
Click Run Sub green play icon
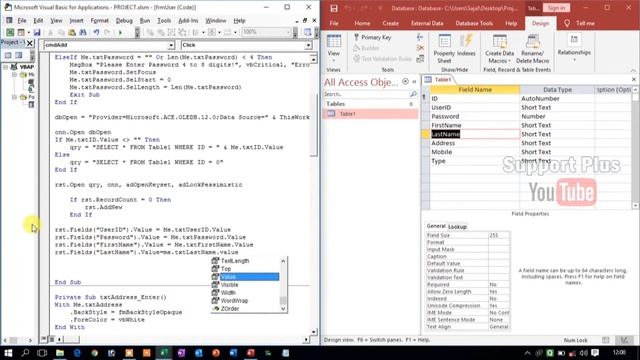click(x=120, y=32)
